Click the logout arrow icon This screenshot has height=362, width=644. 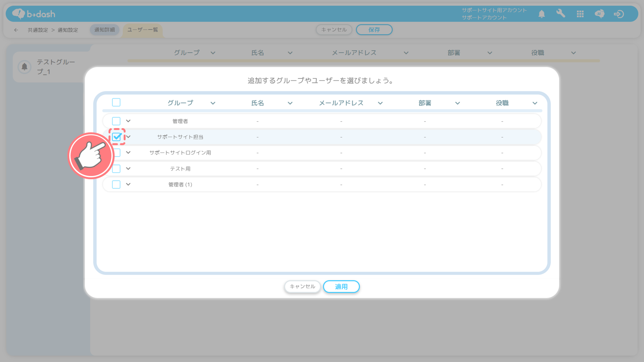(x=619, y=14)
